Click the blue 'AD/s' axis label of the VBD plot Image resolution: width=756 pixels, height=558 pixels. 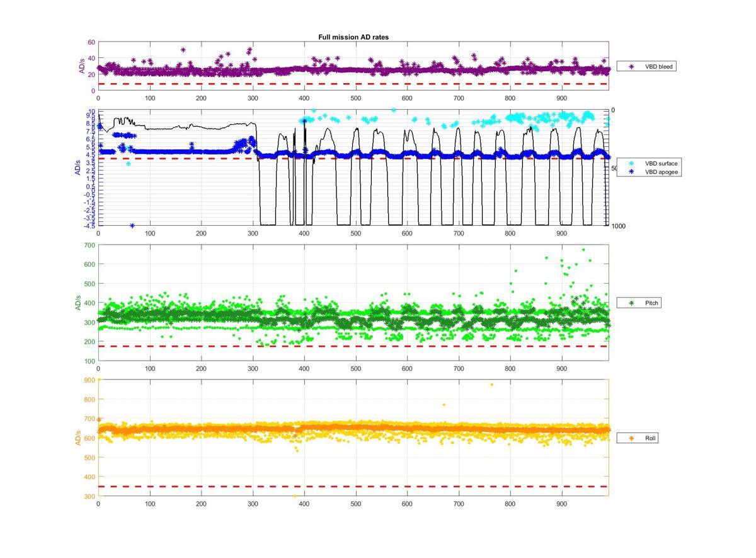tap(79, 168)
